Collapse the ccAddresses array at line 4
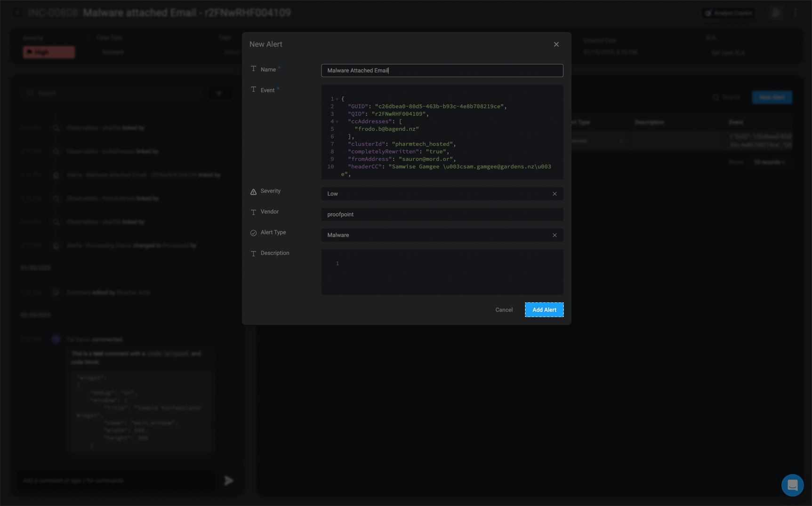 click(337, 122)
